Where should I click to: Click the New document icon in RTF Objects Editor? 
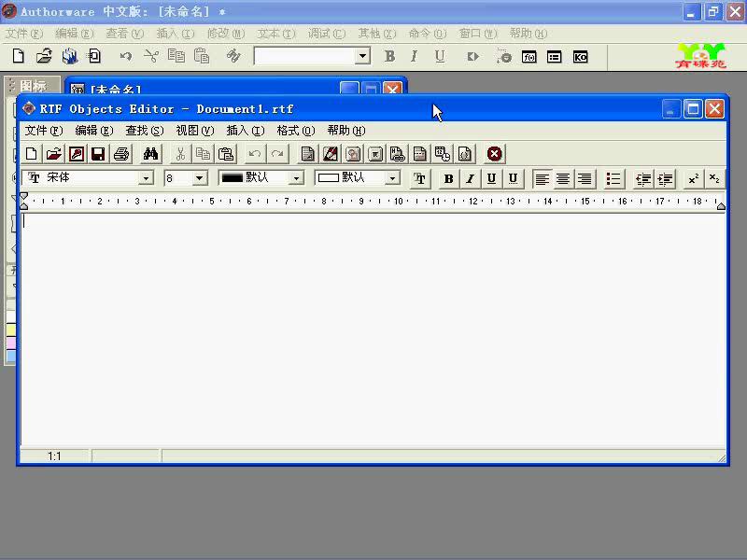click(x=32, y=154)
